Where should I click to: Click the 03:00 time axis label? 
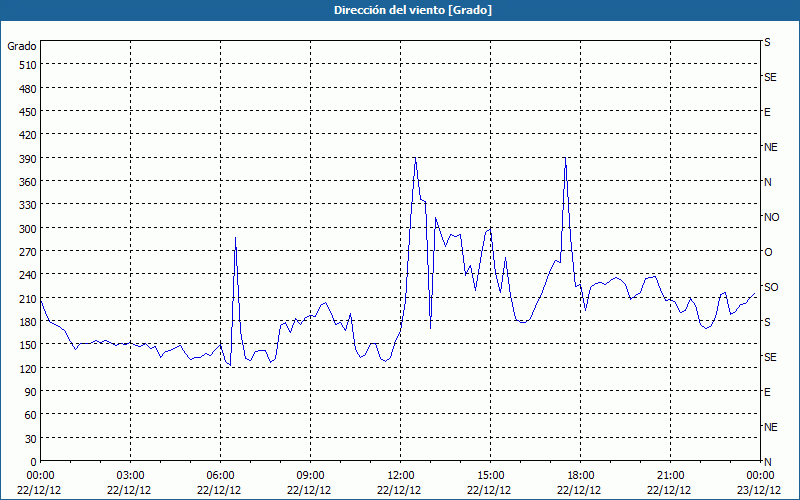(131, 476)
